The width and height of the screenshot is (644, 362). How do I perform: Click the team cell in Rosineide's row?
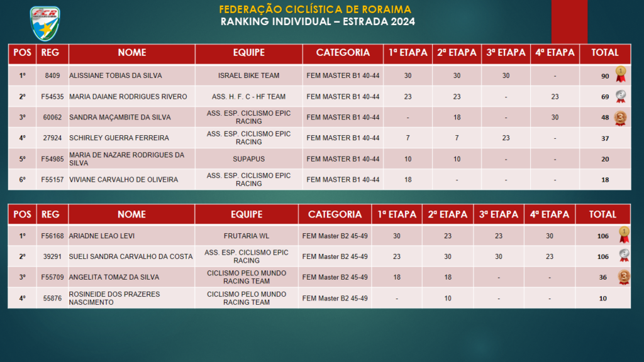pos(247,299)
